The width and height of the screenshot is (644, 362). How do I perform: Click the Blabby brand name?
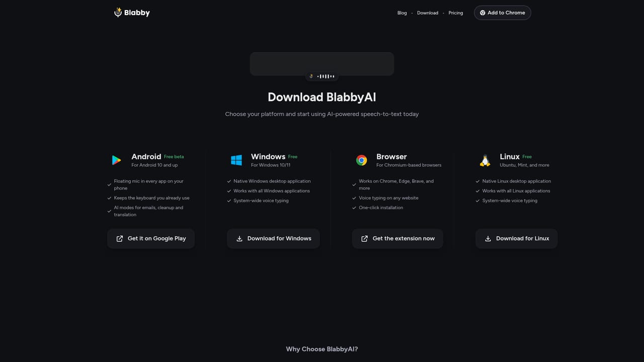pos(137,13)
